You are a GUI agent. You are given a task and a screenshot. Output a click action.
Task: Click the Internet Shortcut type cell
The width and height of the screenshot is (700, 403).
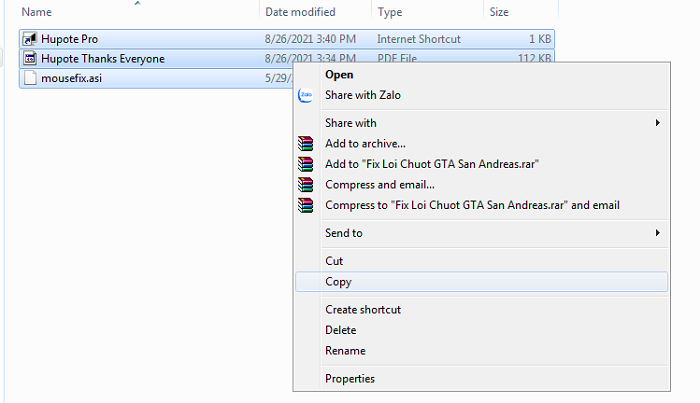(x=419, y=39)
